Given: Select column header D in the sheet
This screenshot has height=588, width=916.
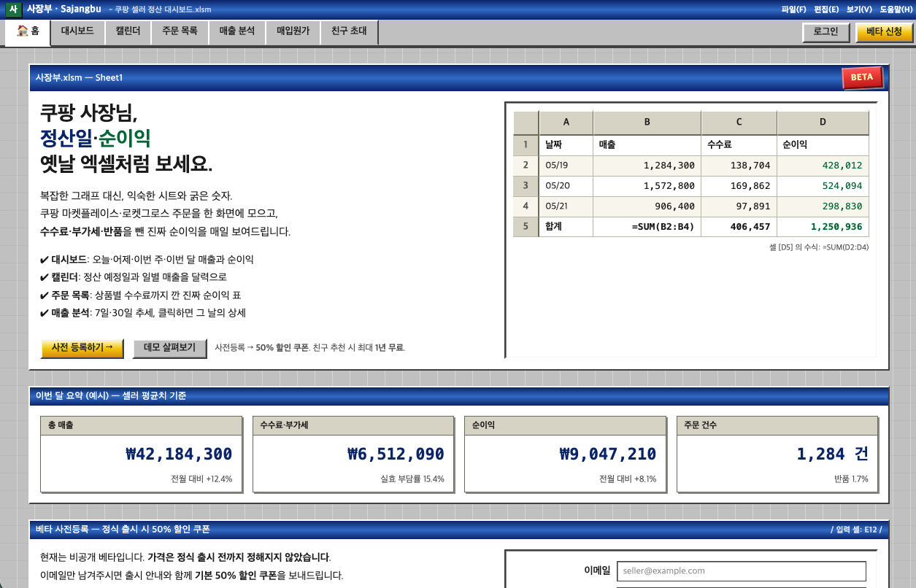Looking at the screenshot, I should pyautogui.click(x=823, y=123).
